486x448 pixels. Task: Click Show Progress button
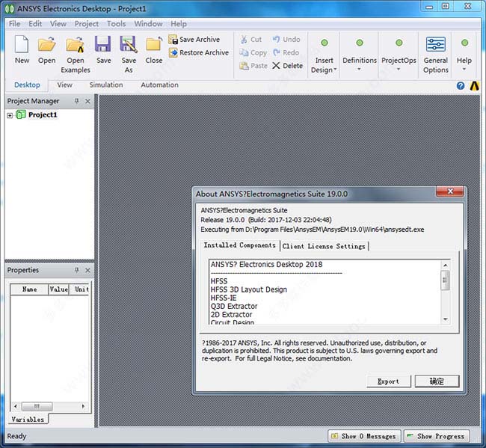coord(437,436)
